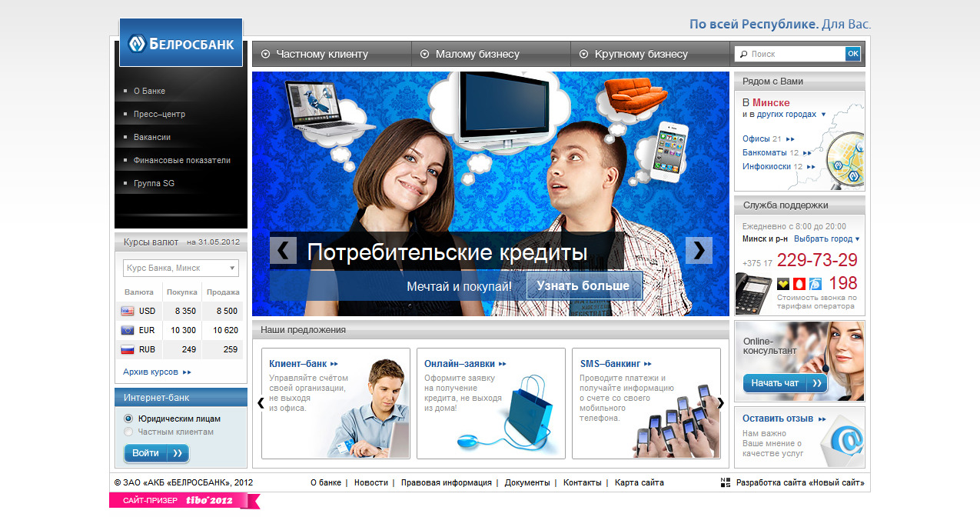Open the Малому бизнесу menu
This screenshot has height=517, width=980.
(x=477, y=54)
